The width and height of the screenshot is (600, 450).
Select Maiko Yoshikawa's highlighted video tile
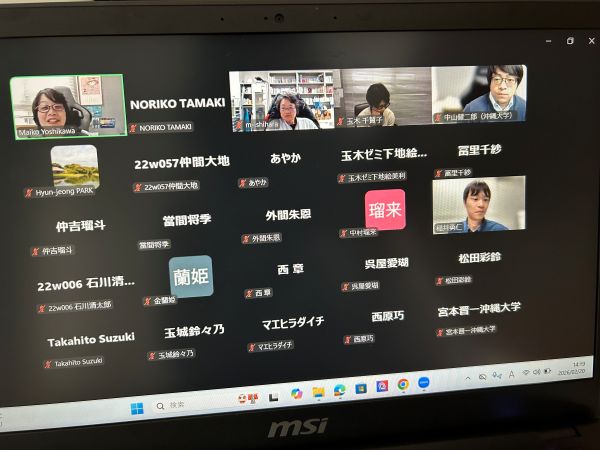tap(68, 106)
